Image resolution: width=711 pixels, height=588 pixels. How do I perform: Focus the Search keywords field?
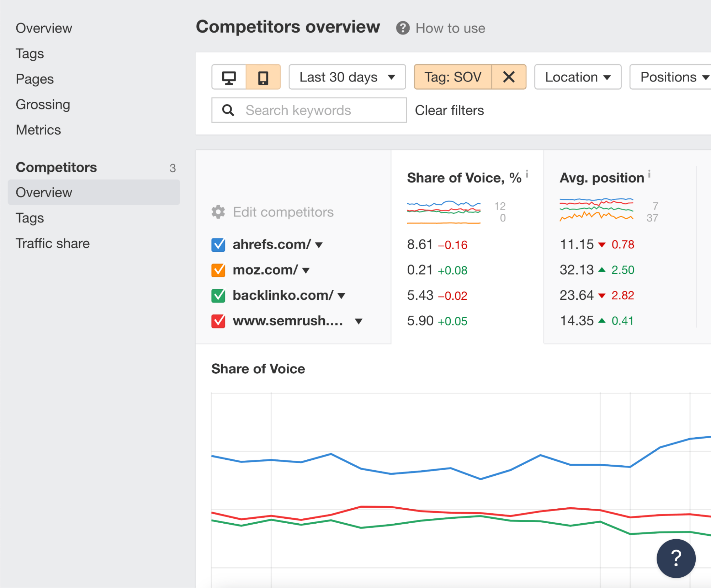(320, 111)
